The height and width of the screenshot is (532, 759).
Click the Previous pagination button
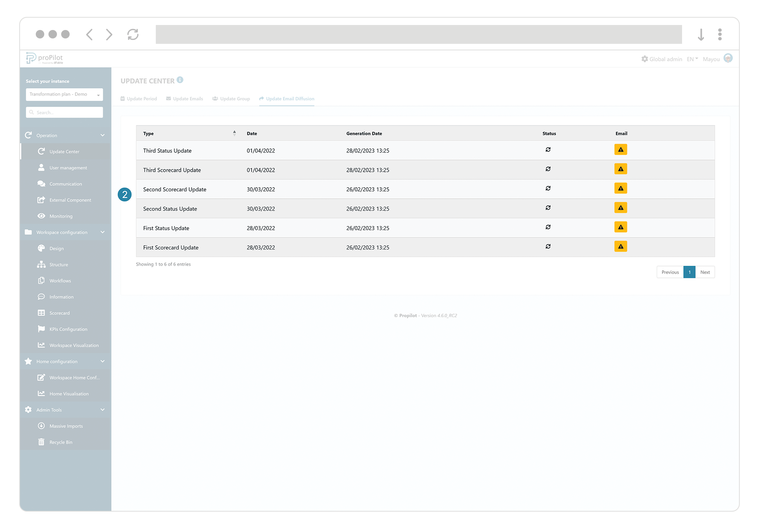coord(670,272)
